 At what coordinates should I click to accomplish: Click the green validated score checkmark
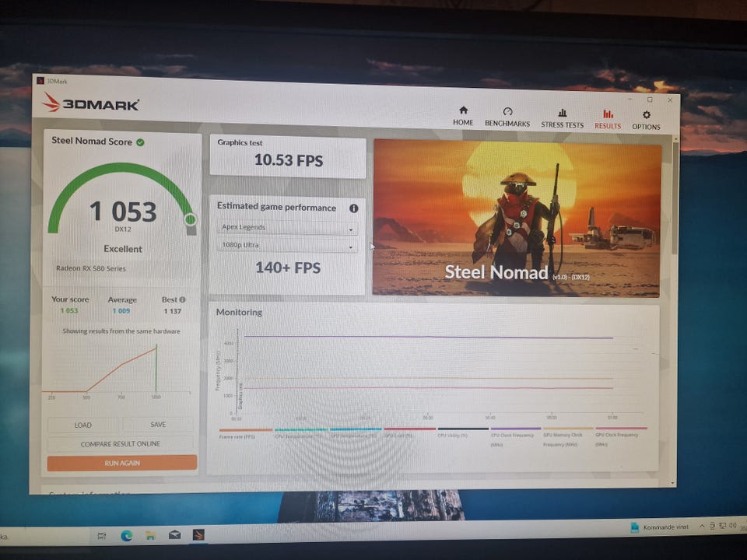141,142
